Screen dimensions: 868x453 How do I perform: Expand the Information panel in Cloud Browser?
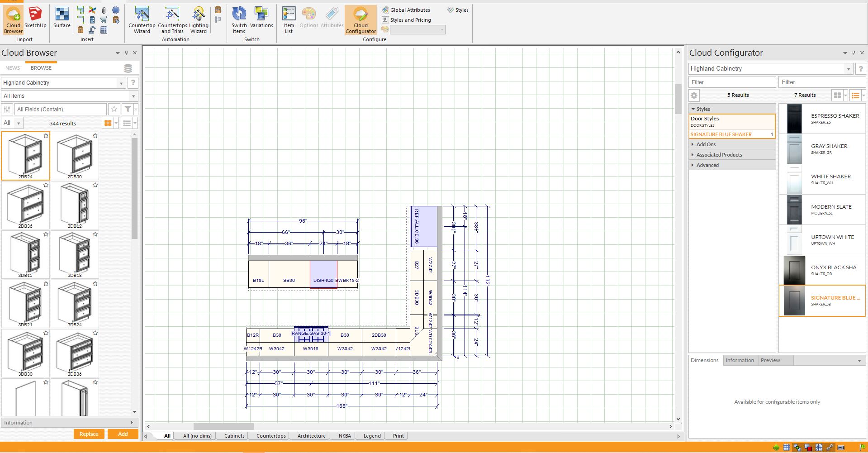pyautogui.click(x=69, y=423)
